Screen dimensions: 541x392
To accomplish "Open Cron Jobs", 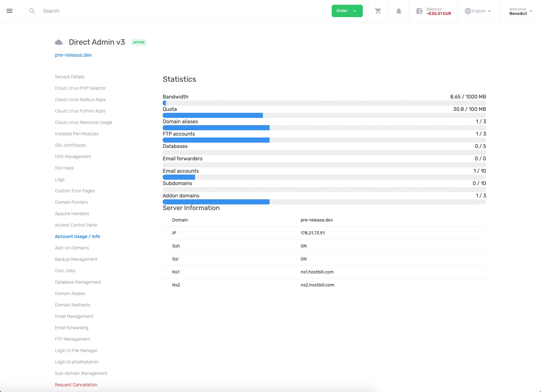I will 65,271.
